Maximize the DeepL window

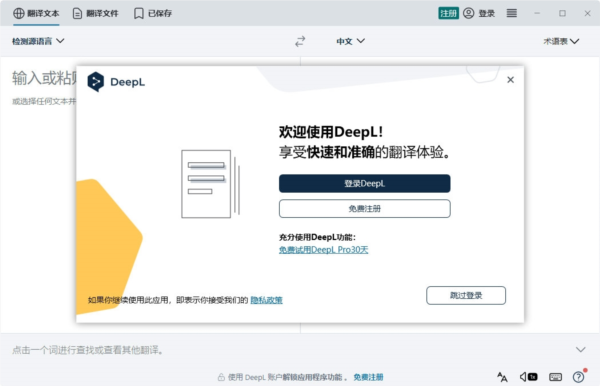[562, 13]
